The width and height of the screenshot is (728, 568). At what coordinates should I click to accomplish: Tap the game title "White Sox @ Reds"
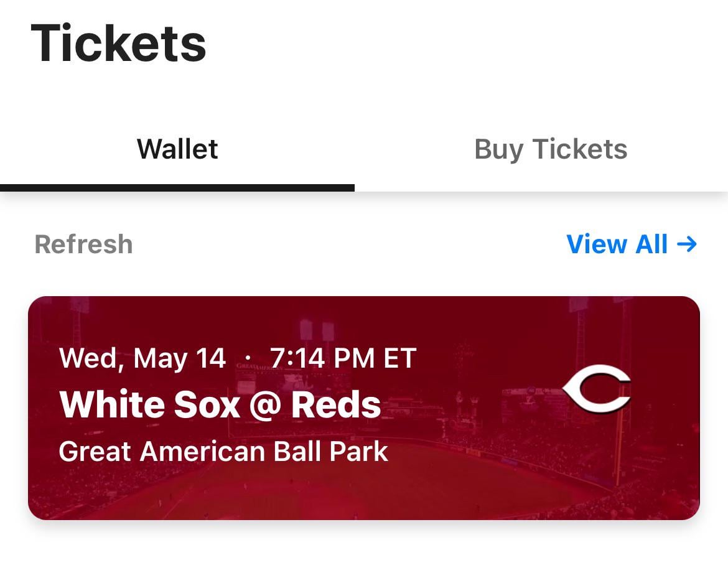click(x=220, y=404)
